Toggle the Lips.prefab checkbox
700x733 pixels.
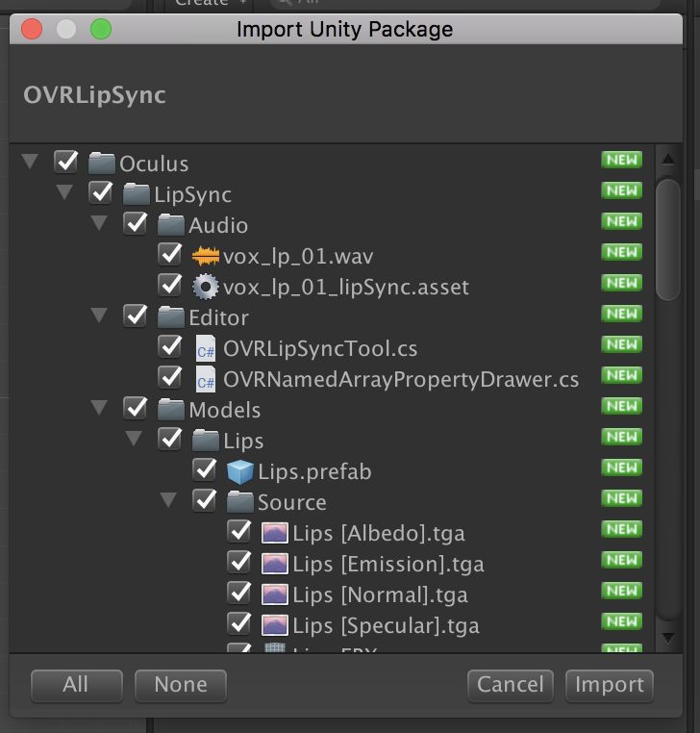204,469
